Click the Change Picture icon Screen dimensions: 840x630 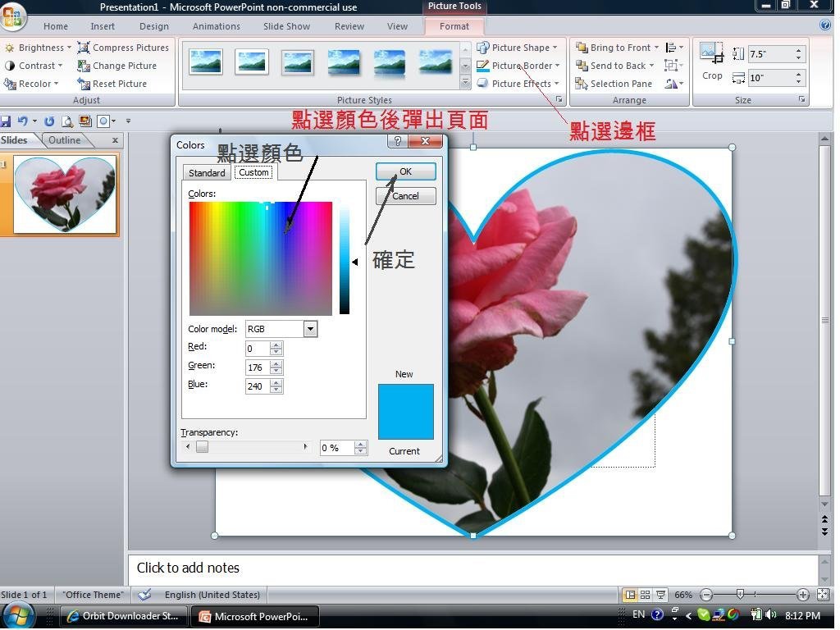click(84, 66)
